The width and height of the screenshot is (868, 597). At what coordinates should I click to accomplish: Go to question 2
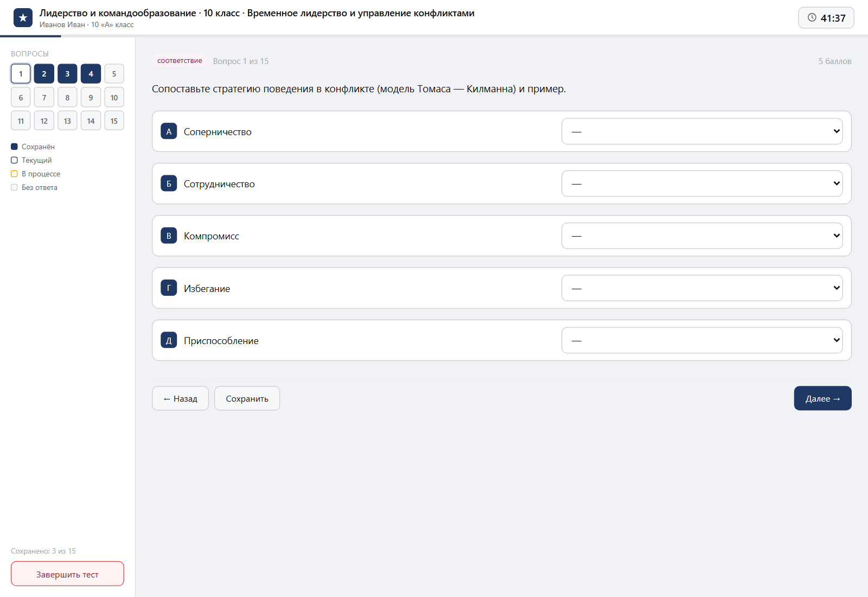44,74
